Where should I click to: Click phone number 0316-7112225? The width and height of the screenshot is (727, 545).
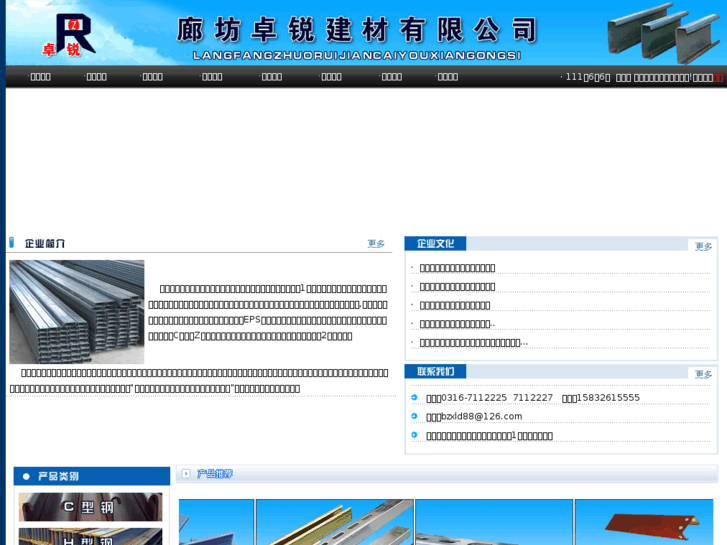(474, 398)
